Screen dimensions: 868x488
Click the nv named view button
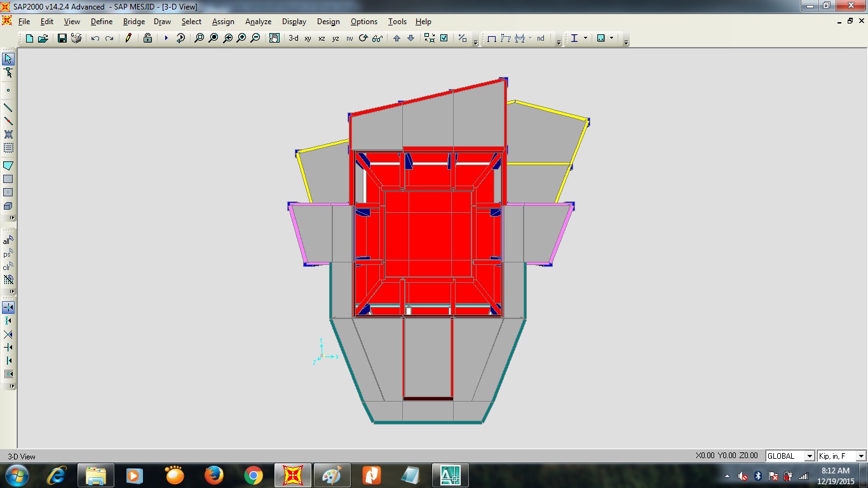click(x=349, y=38)
